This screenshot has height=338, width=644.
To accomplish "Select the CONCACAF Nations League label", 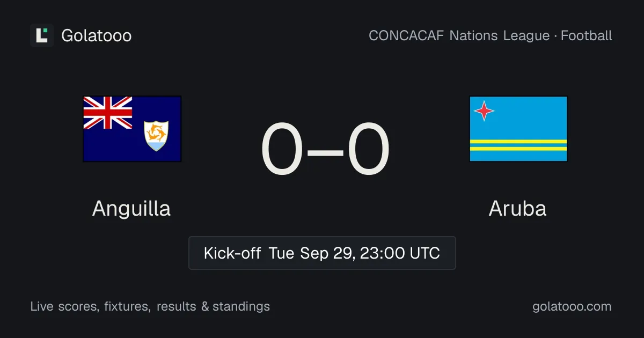I will pyautogui.click(x=459, y=36).
